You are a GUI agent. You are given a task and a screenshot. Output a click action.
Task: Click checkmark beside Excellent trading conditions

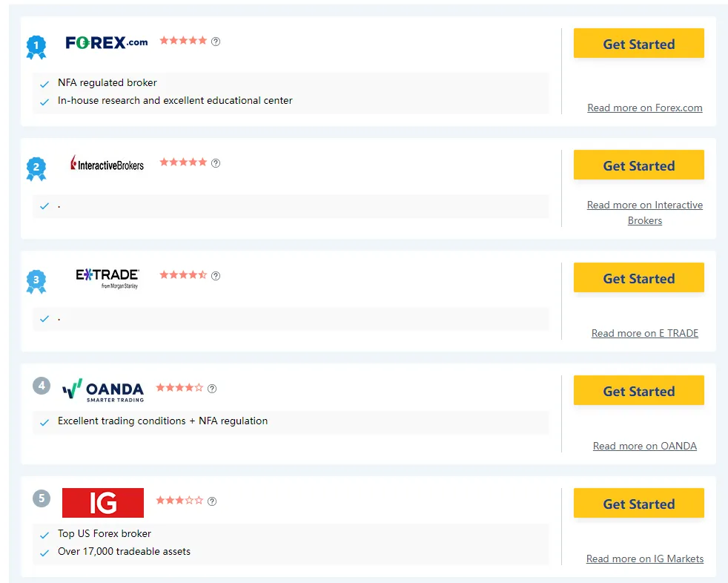[44, 422]
